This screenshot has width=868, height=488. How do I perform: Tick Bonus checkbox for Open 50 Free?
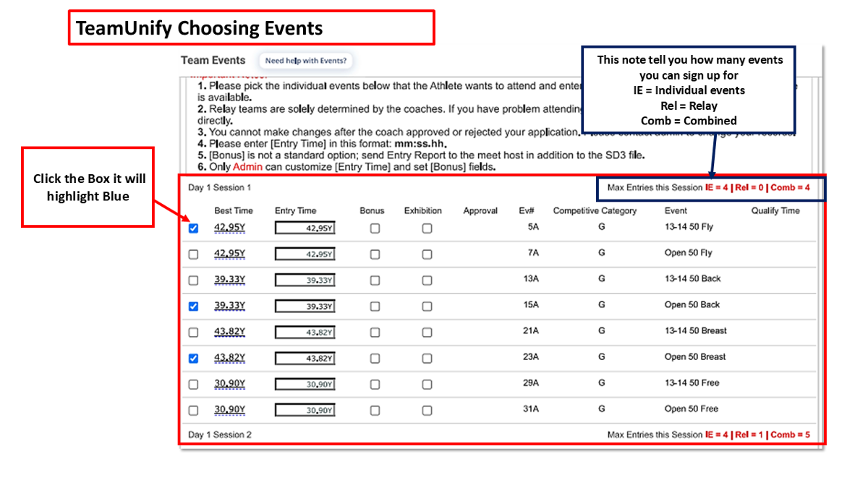(x=375, y=411)
